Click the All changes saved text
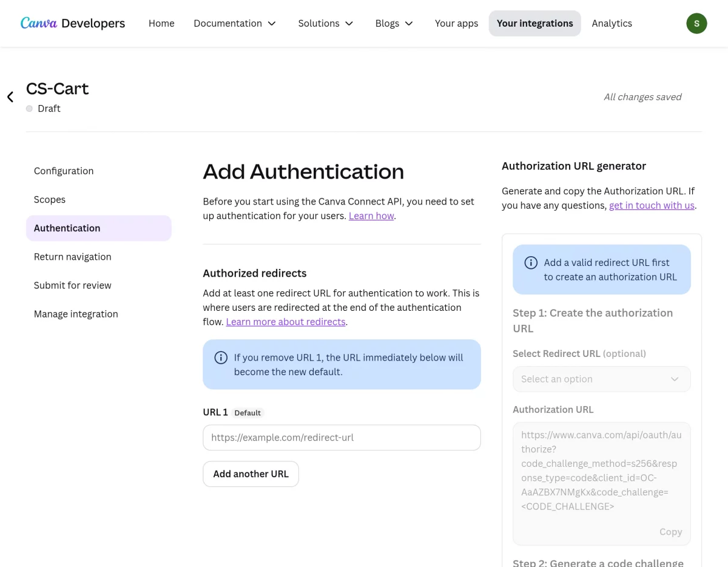The height and width of the screenshot is (567, 728). click(642, 97)
